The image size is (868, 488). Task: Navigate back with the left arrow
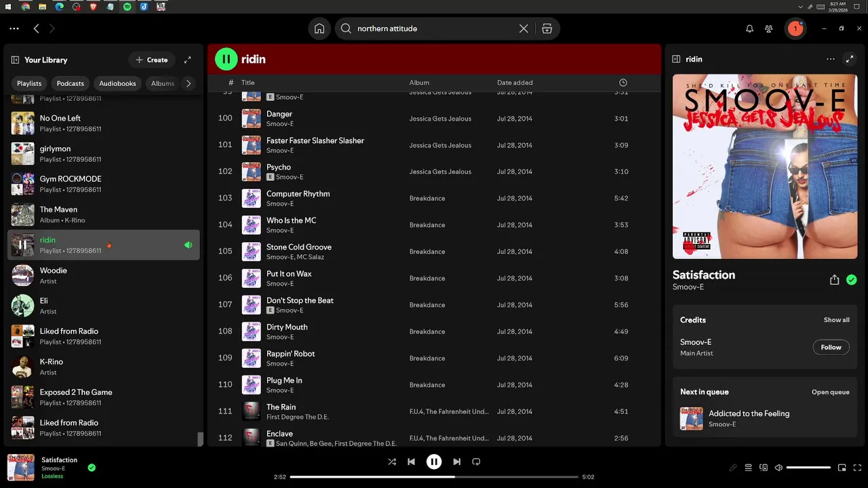click(37, 28)
